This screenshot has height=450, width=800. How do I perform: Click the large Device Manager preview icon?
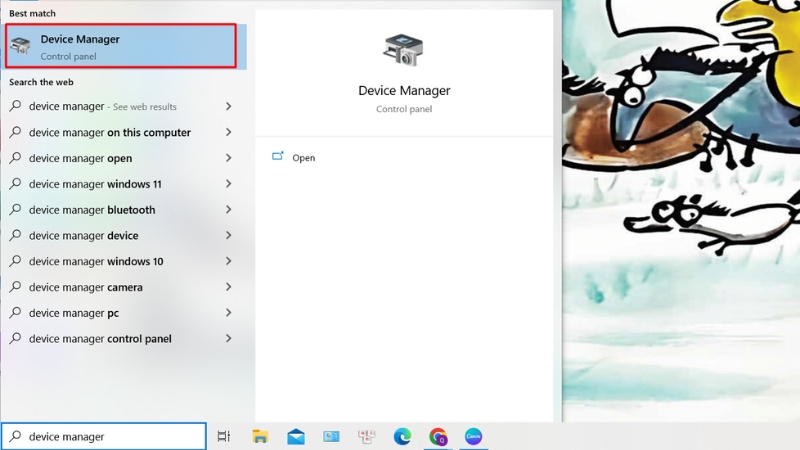tap(404, 51)
